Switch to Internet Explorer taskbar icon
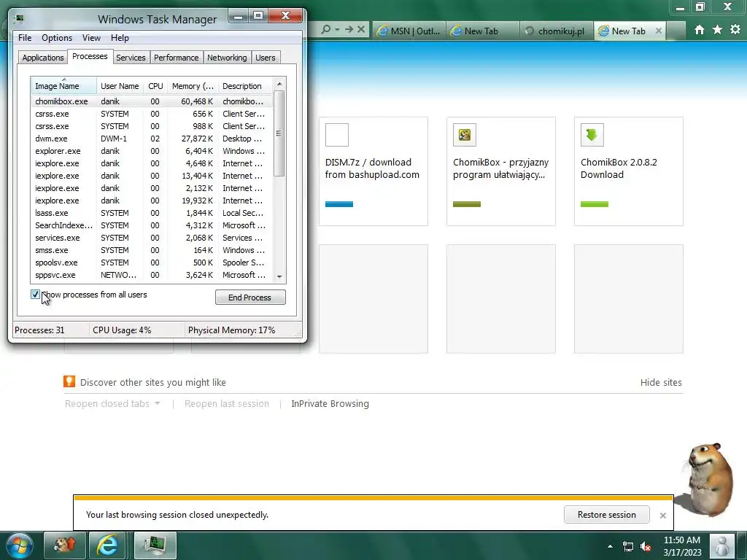The height and width of the screenshot is (560, 747). click(x=108, y=545)
